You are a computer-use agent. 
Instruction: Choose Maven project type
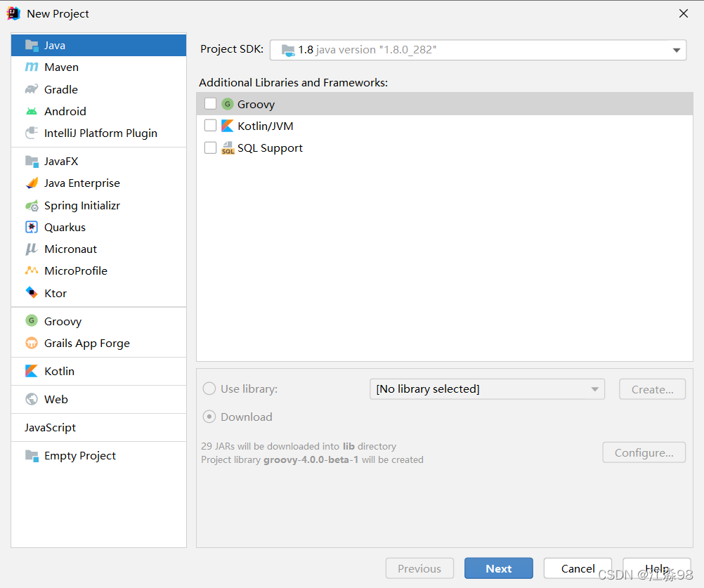pyautogui.click(x=99, y=67)
